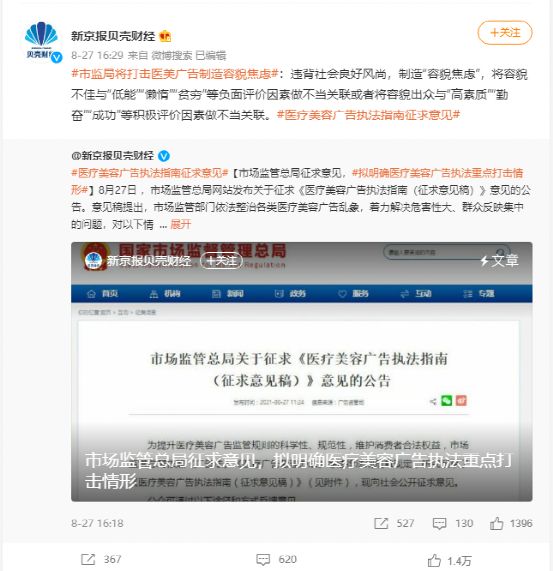Click the crown membership badge icon
553x571 pixels.
(165, 36)
